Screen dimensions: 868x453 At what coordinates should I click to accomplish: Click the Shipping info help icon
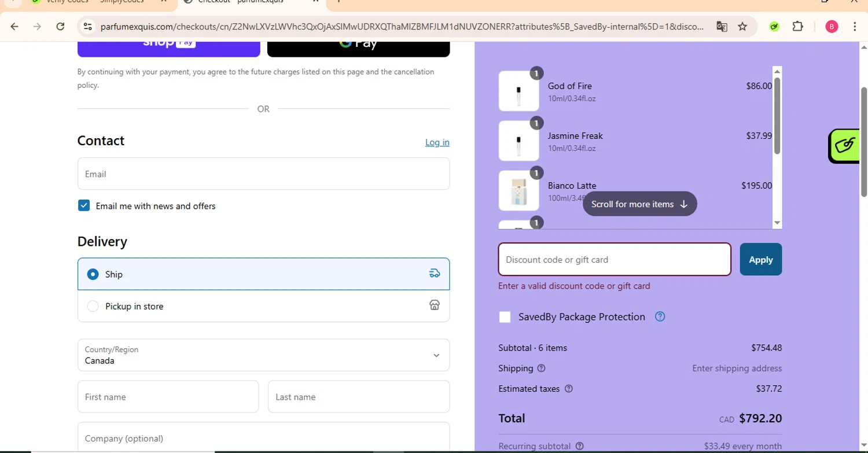pyautogui.click(x=541, y=368)
